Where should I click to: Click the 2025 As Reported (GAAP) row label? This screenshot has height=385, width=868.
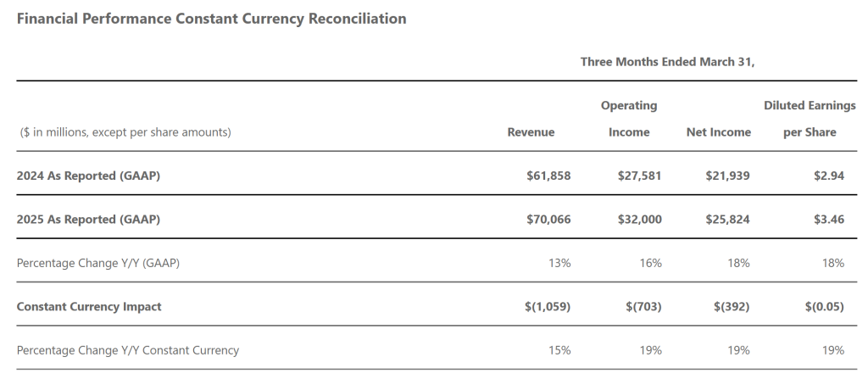click(x=88, y=220)
